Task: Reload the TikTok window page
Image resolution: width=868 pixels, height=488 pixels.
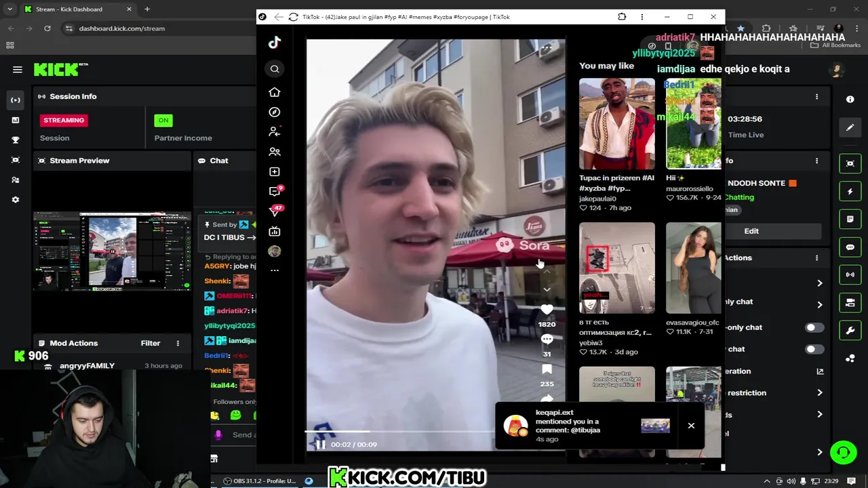Action: click(x=293, y=17)
